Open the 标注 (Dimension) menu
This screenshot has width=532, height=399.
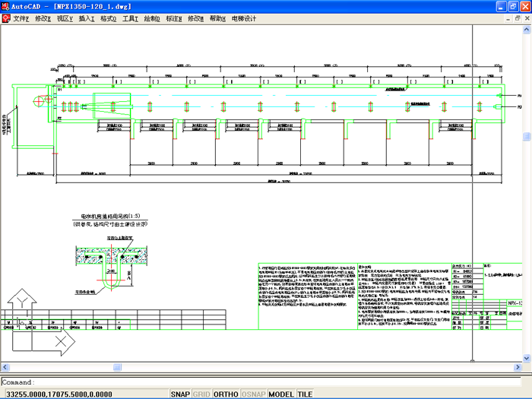[x=174, y=17]
